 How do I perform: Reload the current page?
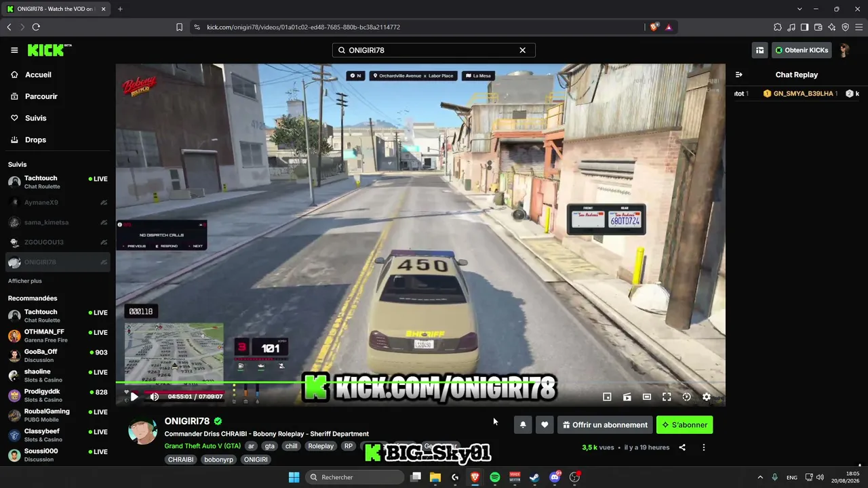(x=36, y=27)
